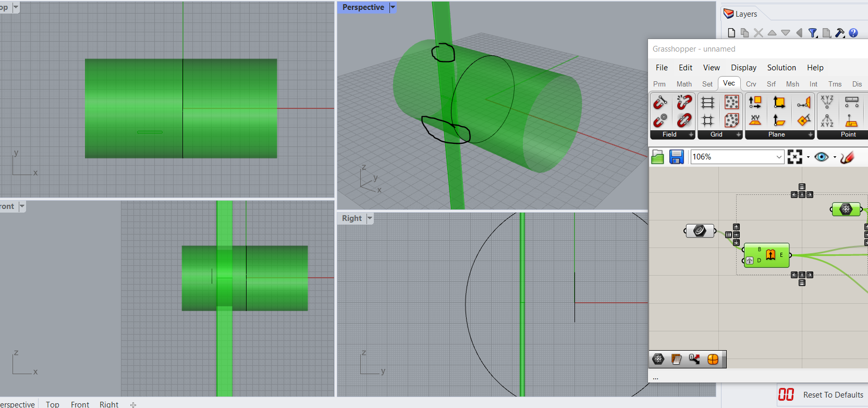Select the grey parameter component on canvas
Viewport: 868px width, 408px height.
[x=700, y=230]
